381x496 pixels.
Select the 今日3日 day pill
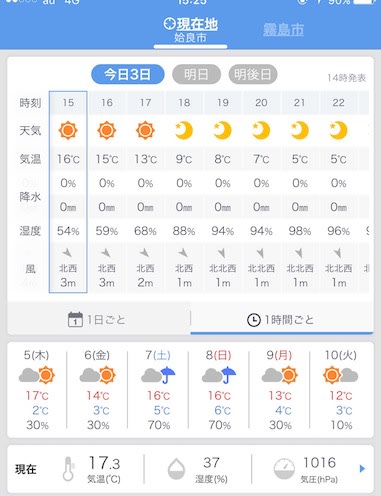(128, 74)
